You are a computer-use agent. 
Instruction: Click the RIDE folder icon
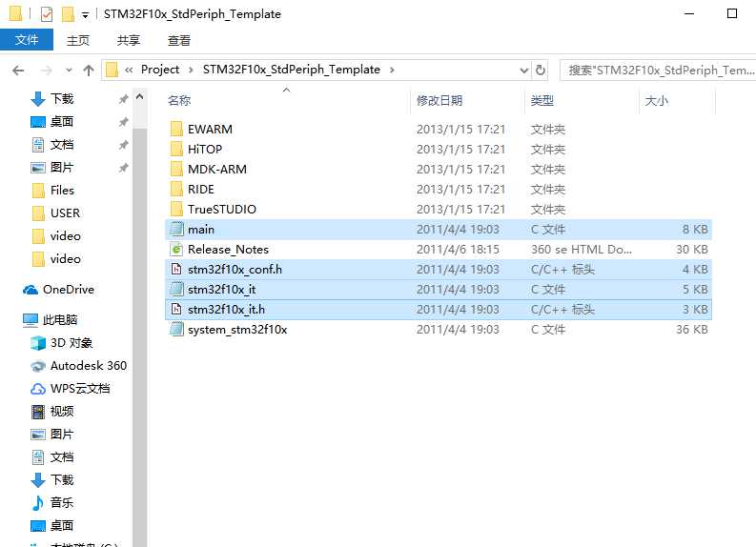point(176,189)
